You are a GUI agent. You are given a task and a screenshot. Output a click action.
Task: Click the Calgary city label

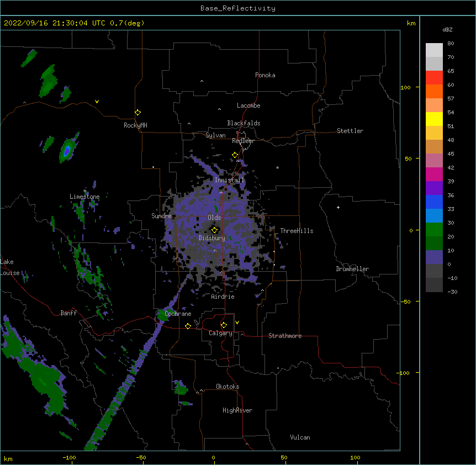click(x=220, y=333)
